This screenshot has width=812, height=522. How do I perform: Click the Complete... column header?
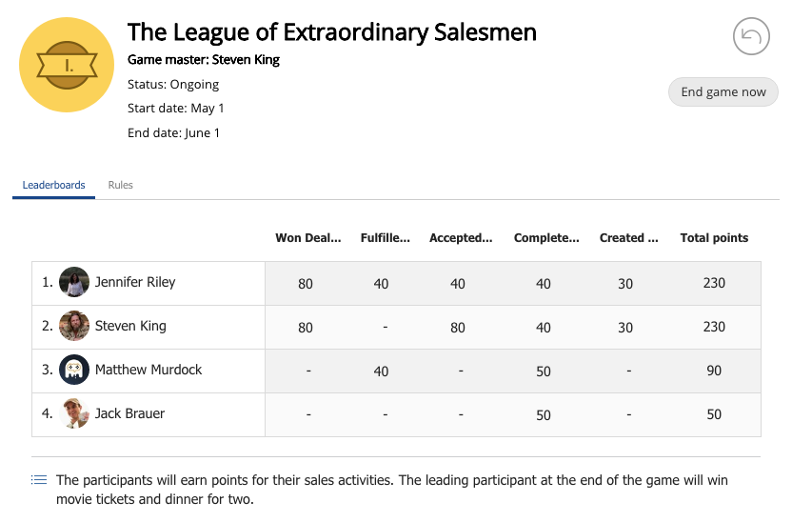click(546, 238)
